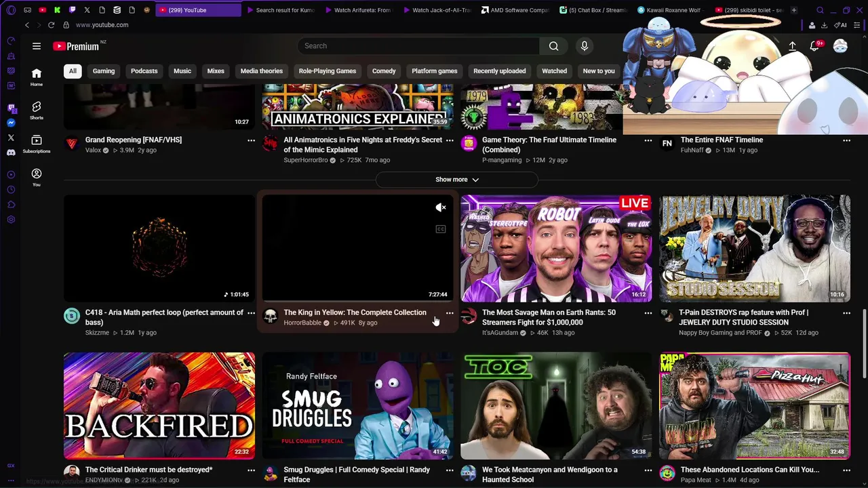This screenshot has width=868, height=488.
Task: Open Discord in the Opera GX sidebar
Action: [11, 152]
